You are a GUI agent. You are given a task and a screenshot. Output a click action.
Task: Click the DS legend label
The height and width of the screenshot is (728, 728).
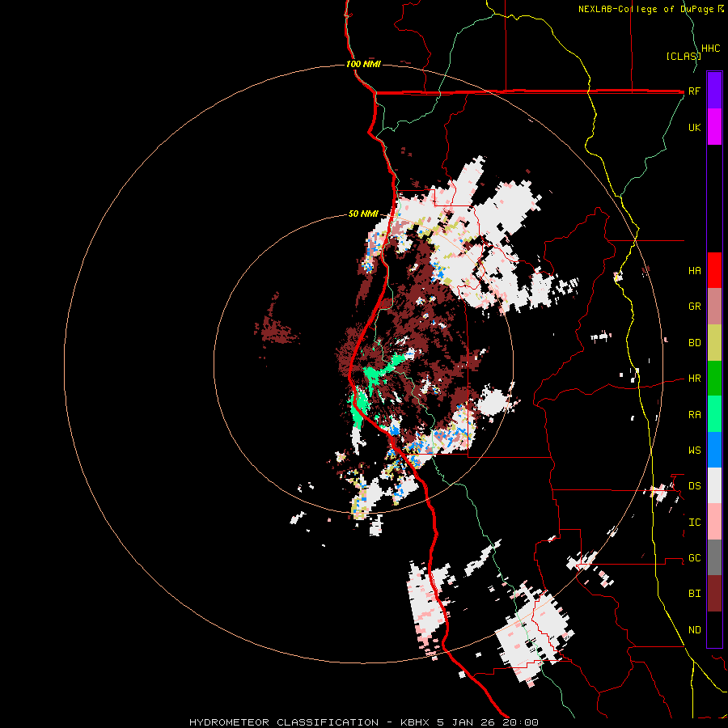[x=695, y=486]
